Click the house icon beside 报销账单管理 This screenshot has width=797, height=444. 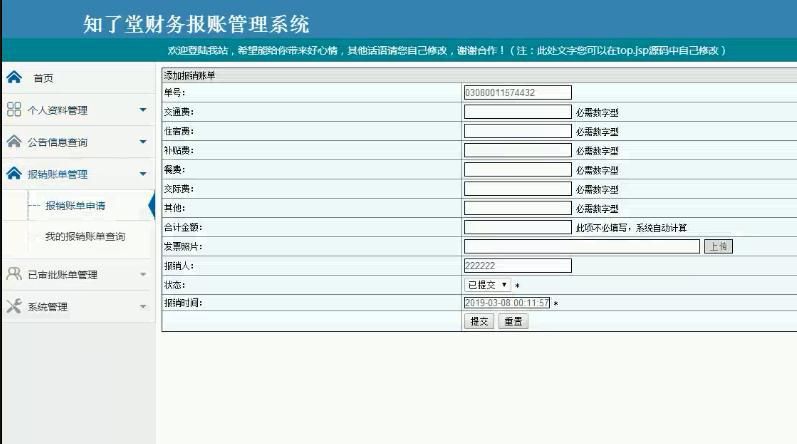click(x=14, y=173)
